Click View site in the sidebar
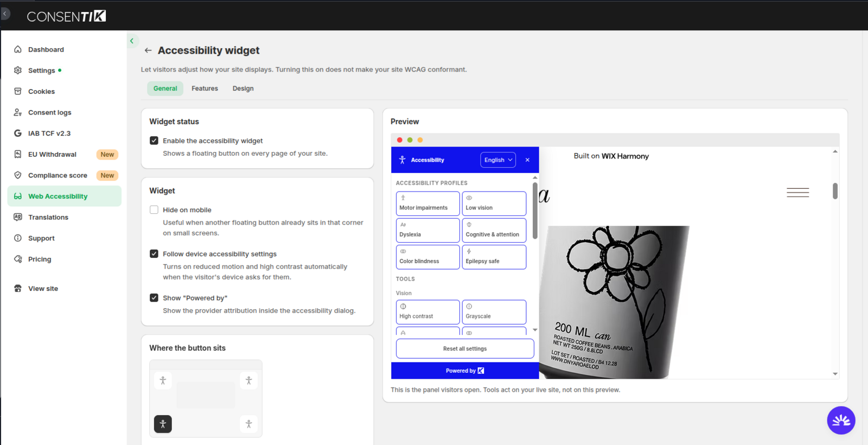Viewport: 868px width, 445px height. click(x=64, y=289)
